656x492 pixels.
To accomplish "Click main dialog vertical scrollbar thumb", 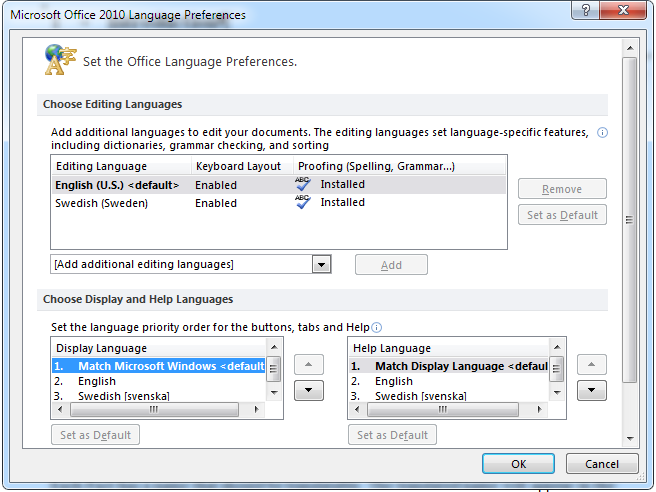I will pos(630,220).
